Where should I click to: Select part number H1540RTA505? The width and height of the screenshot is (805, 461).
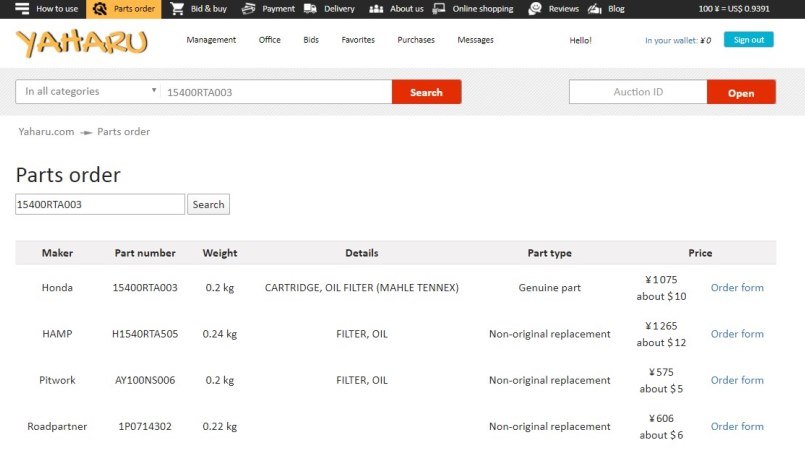click(x=145, y=334)
